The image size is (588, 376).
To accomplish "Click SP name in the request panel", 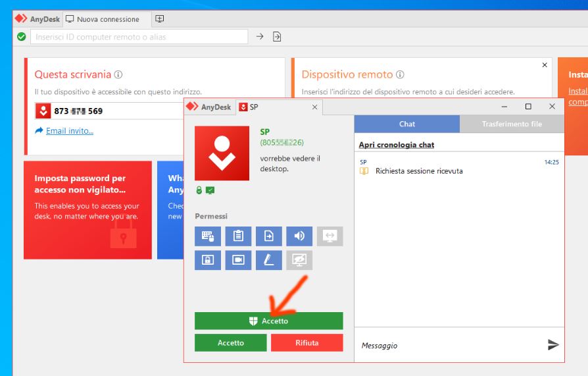I will pyautogui.click(x=265, y=132).
